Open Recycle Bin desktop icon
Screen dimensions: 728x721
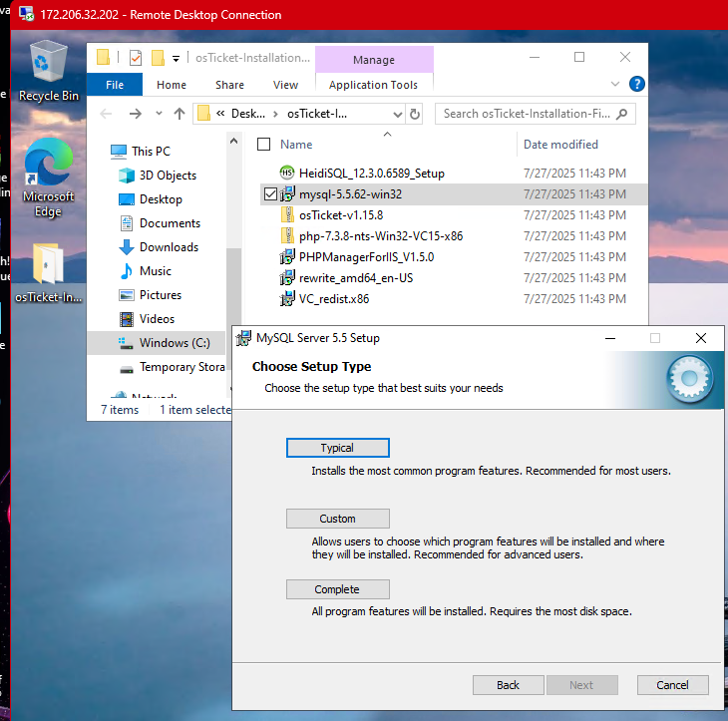[x=48, y=71]
